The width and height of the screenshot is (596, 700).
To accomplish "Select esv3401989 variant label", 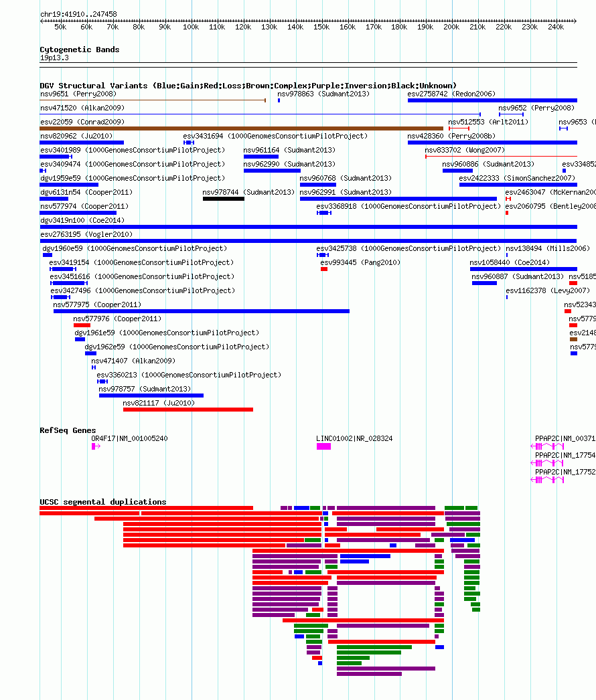I will [133, 150].
